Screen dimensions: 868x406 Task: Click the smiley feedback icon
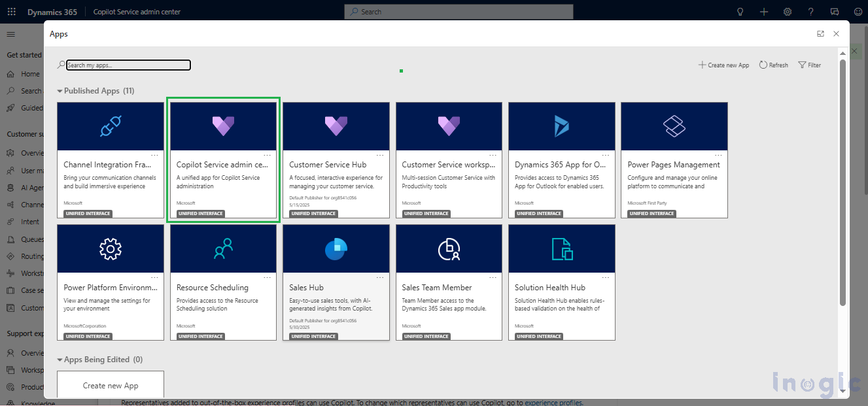858,12
